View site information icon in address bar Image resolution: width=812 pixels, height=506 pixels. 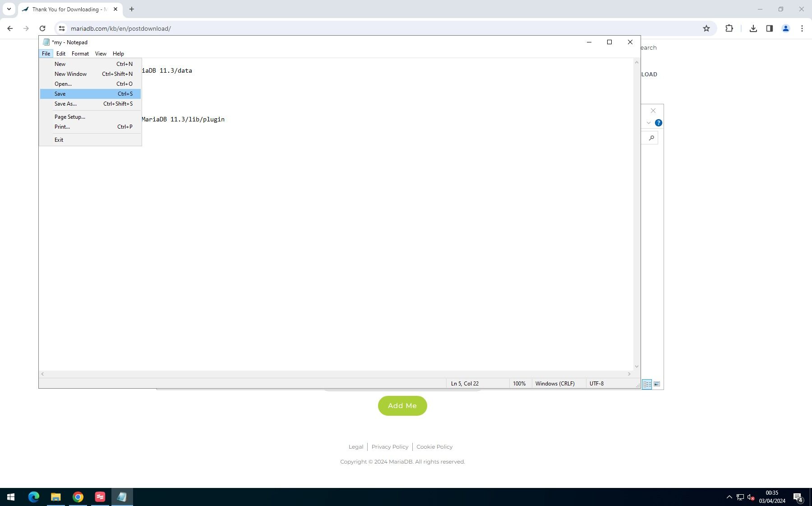[x=62, y=28]
